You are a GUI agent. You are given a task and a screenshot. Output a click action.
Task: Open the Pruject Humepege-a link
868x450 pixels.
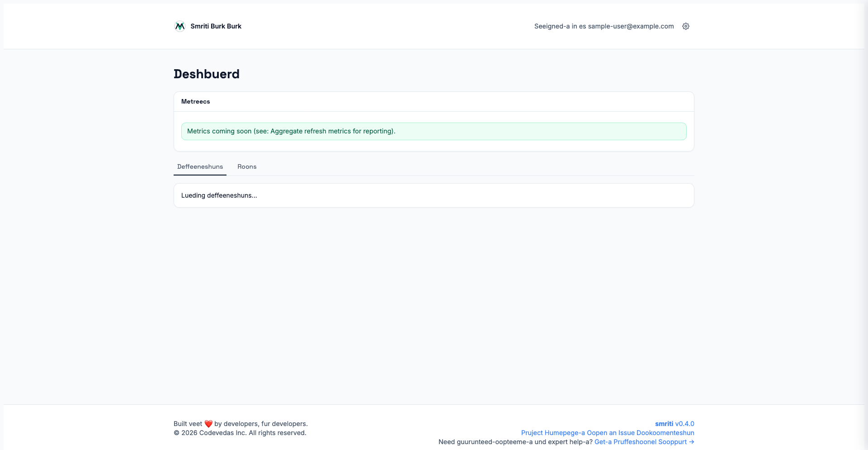tap(553, 433)
